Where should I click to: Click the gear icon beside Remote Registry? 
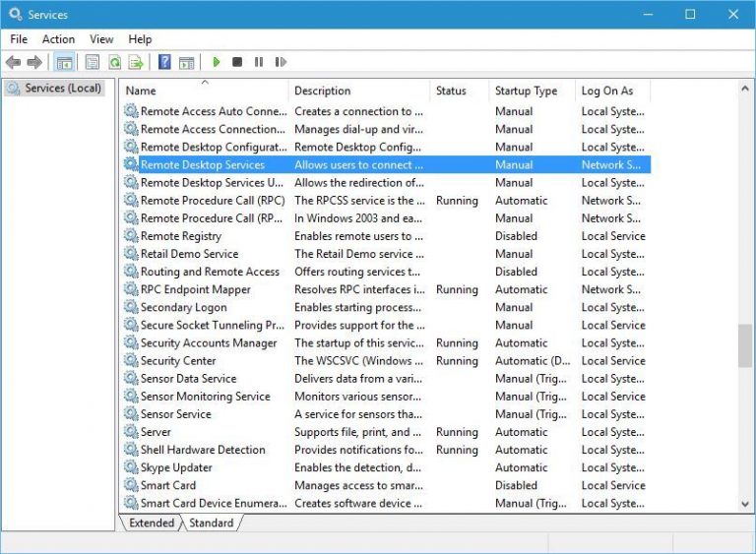tap(131, 235)
